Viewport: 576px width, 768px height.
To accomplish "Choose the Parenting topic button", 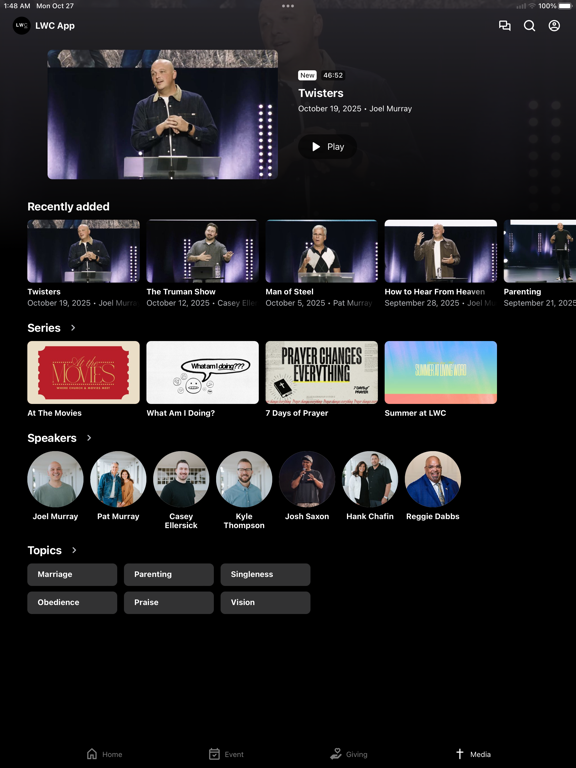I will point(168,575).
